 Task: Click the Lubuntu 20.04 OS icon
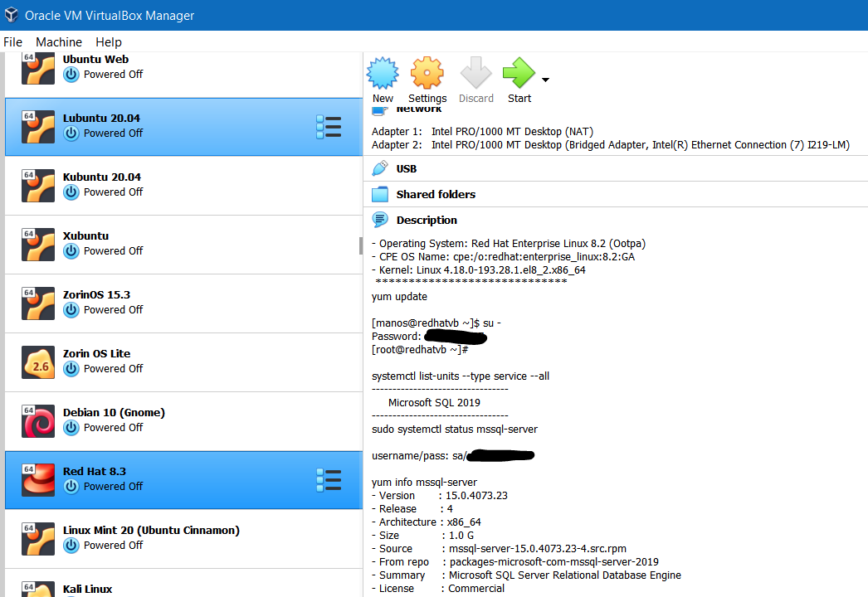click(x=38, y=127)
